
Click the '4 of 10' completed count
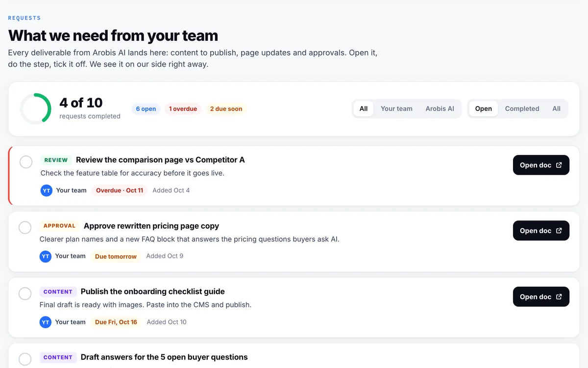(x=81, y=103)
